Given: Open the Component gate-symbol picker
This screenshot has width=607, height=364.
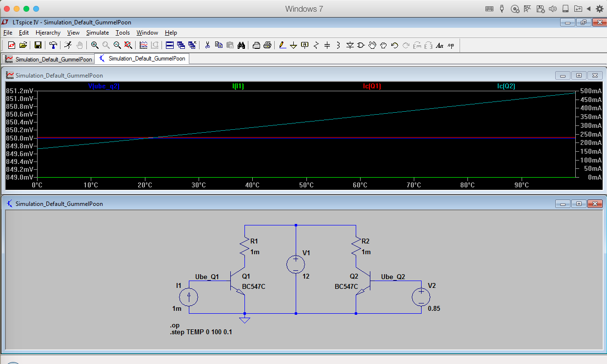Looking at the screenshot, I should point(361,45).
